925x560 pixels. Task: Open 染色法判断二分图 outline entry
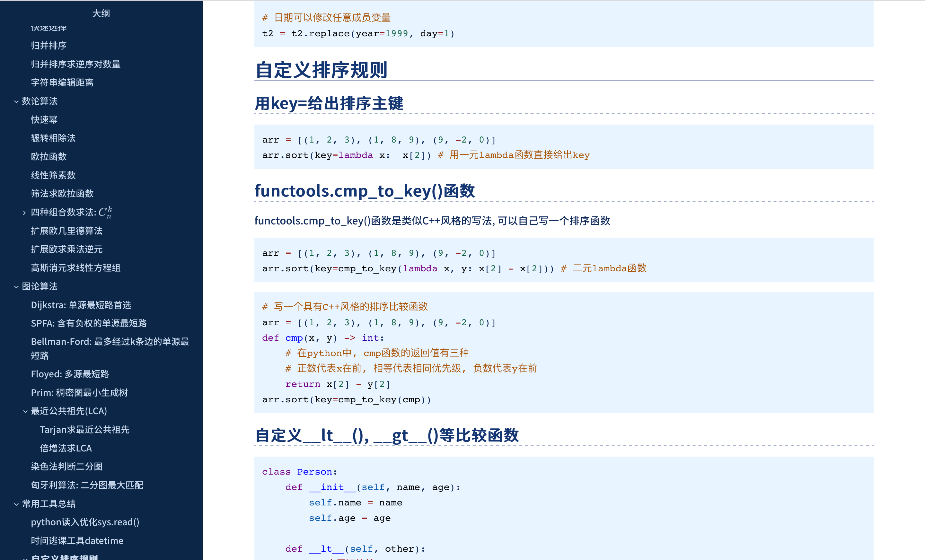click(x=67, y=467)
